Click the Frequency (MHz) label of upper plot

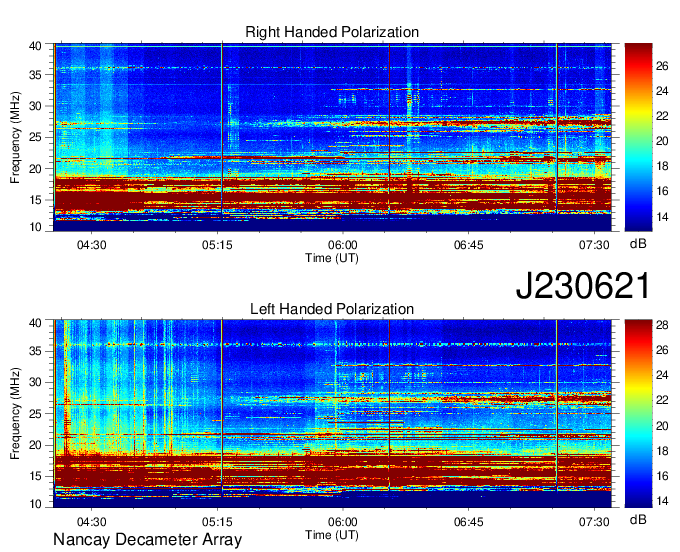[x=15, y=137]
